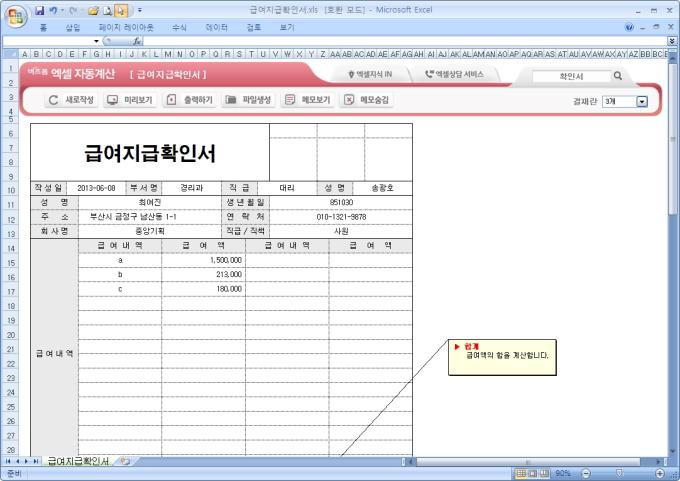The width and height of the screenshot is (680, 481).
Task: Select the 급여지급확인서 title cell
Action: click(150, 152)
